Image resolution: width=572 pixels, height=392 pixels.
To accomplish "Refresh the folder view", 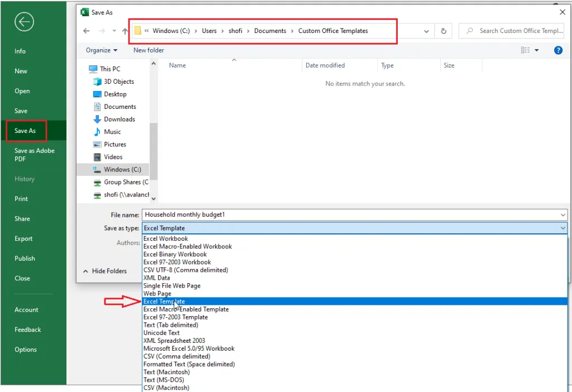I will click(x=444, y=31).
